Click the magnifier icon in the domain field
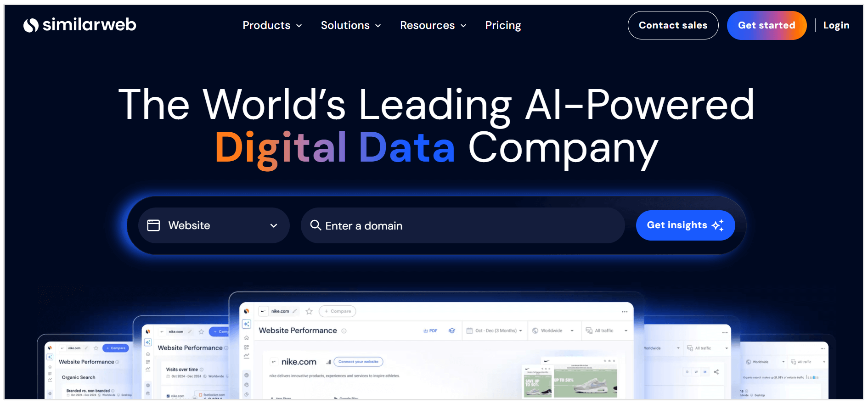This screenshot has width=868, height=404. click(315, 225)
